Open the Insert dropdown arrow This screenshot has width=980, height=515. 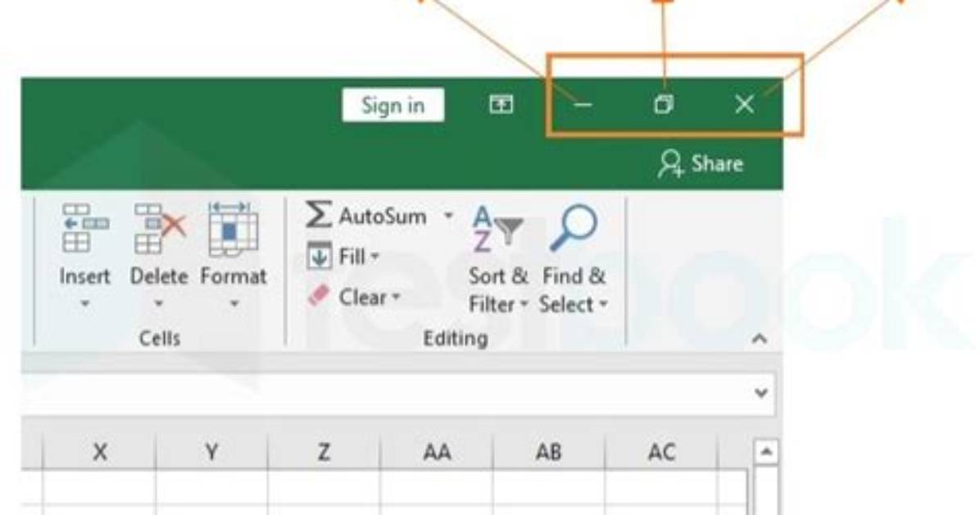click(x=85, y=304)
